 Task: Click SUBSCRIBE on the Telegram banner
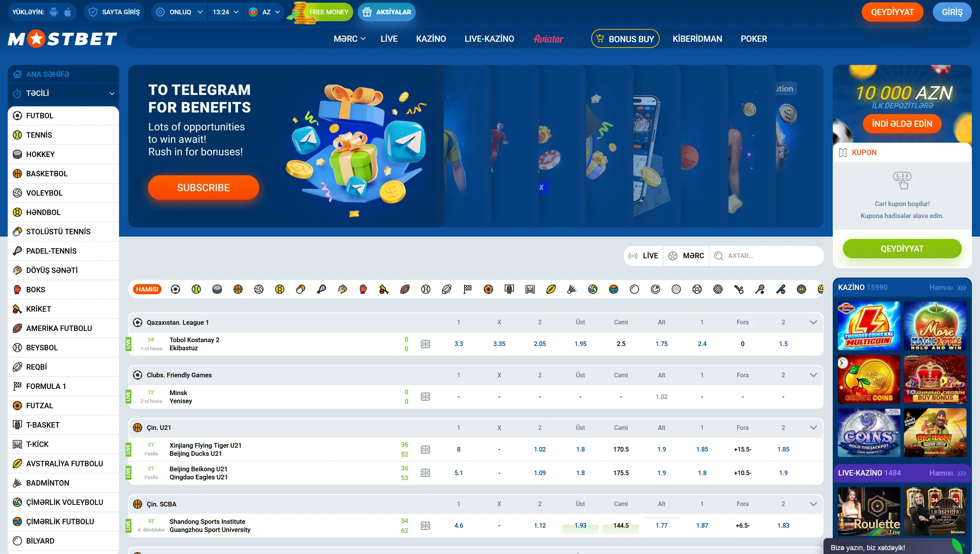[203, 188]
